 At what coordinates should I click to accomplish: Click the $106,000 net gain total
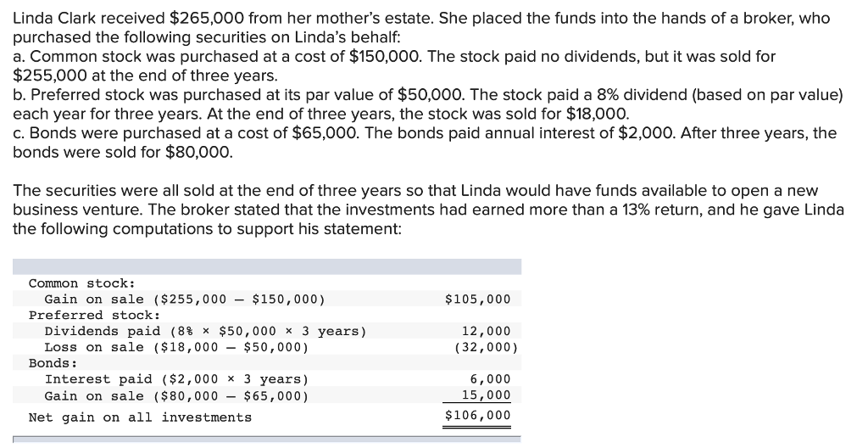[478, 415]
